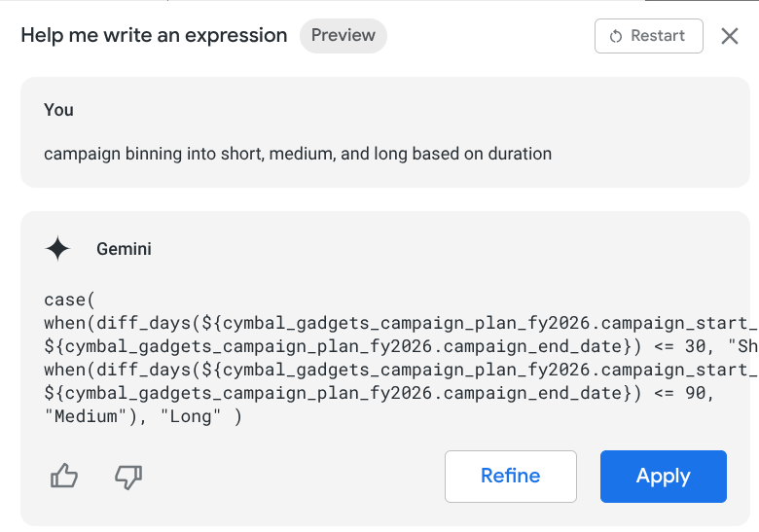
Task: Apply the generated expression
Action: [663, 476]
